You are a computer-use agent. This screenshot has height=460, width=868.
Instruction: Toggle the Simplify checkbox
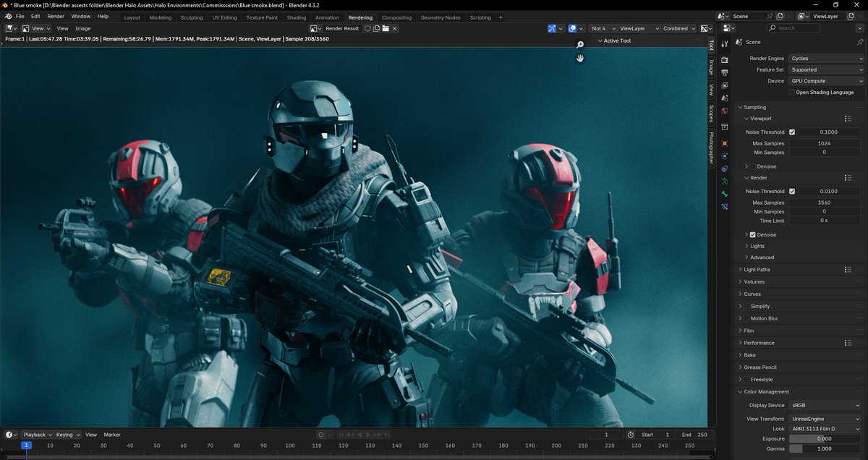point(746,307)
